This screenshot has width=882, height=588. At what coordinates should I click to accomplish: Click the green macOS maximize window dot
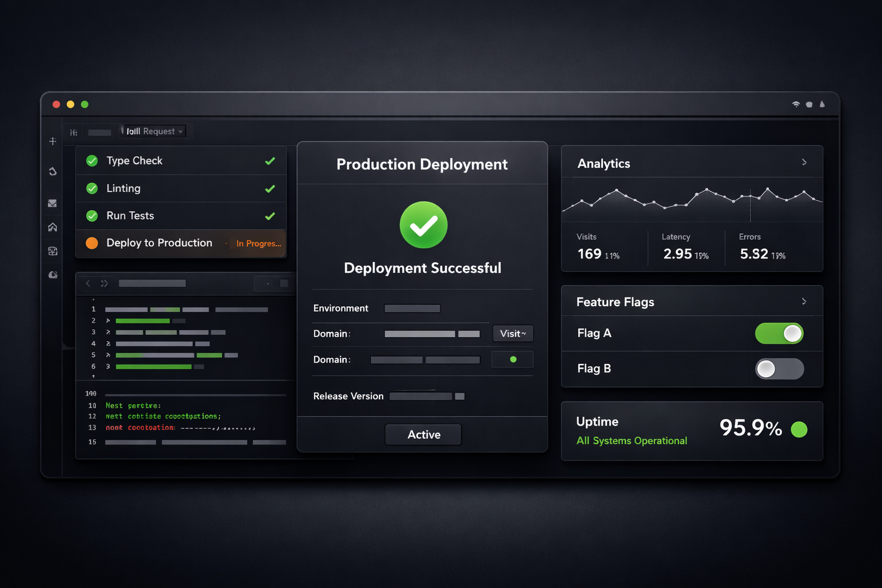[84, 105]
